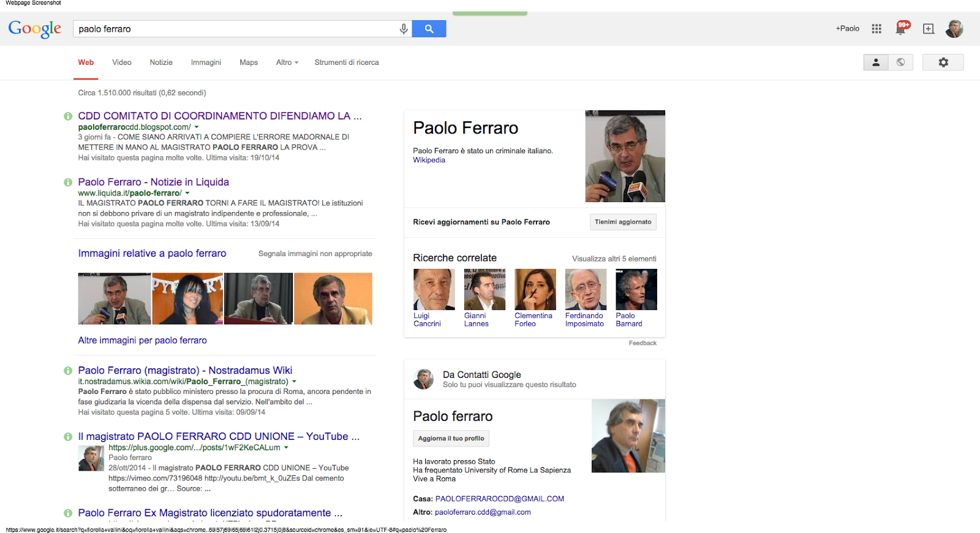This screenshot has height=533, width=980.
Task: Open the Google apps grid icon
Action: pos(876,29)
